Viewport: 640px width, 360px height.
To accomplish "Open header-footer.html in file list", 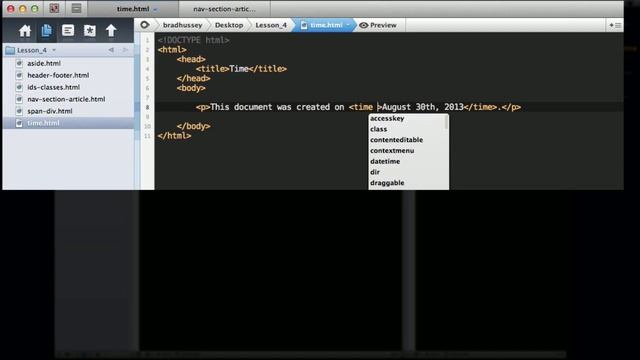I will click(x=58, y=75).
